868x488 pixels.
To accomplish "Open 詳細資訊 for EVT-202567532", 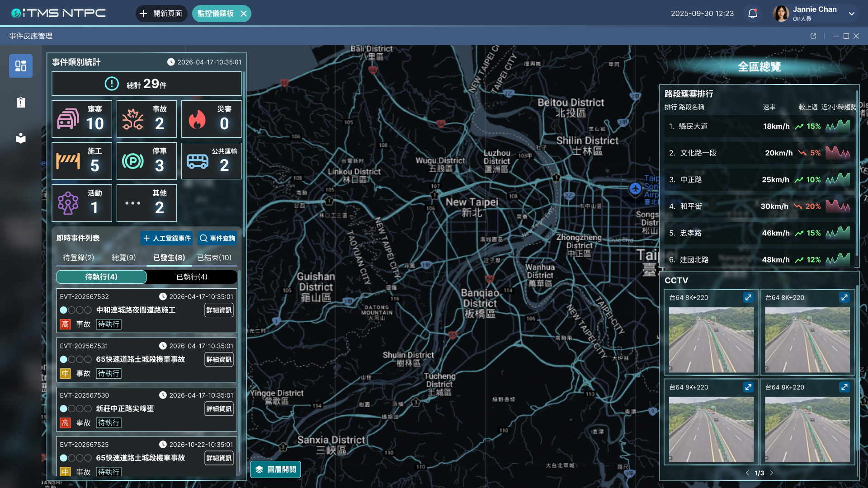I will (x=219, y=310).
